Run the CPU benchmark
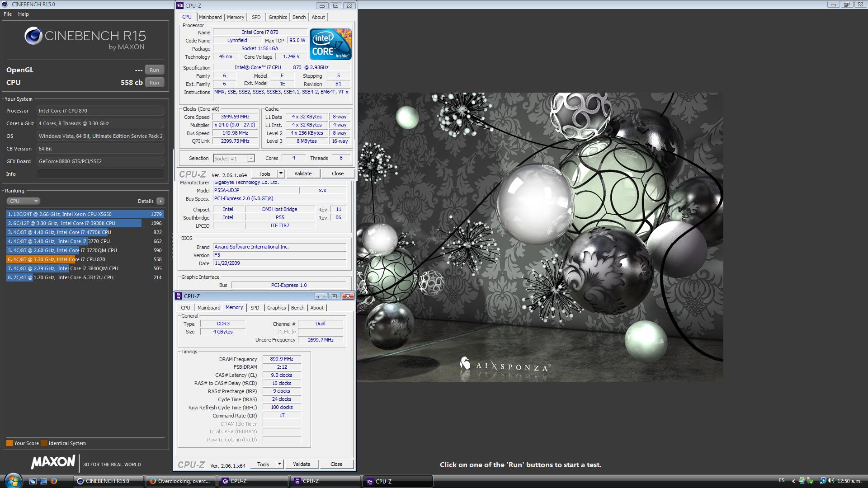The height and width of the screenshot is (488, 868). tap(154, 83)
